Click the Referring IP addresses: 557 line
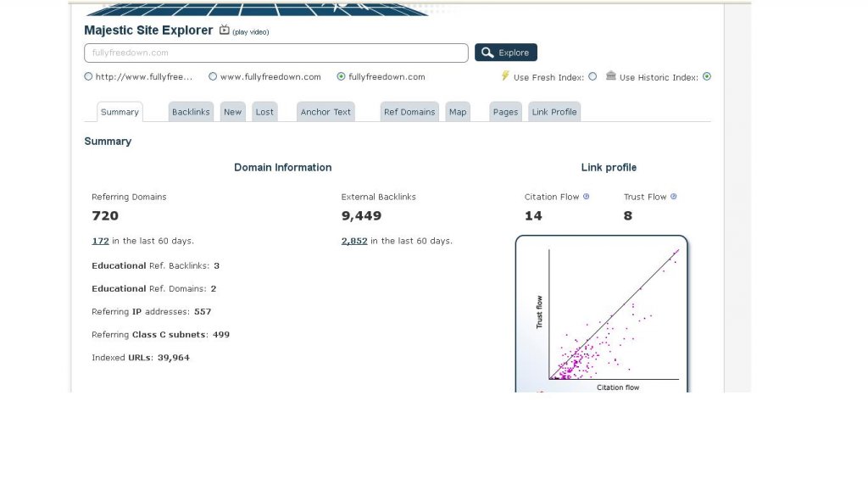 [152, 312]
